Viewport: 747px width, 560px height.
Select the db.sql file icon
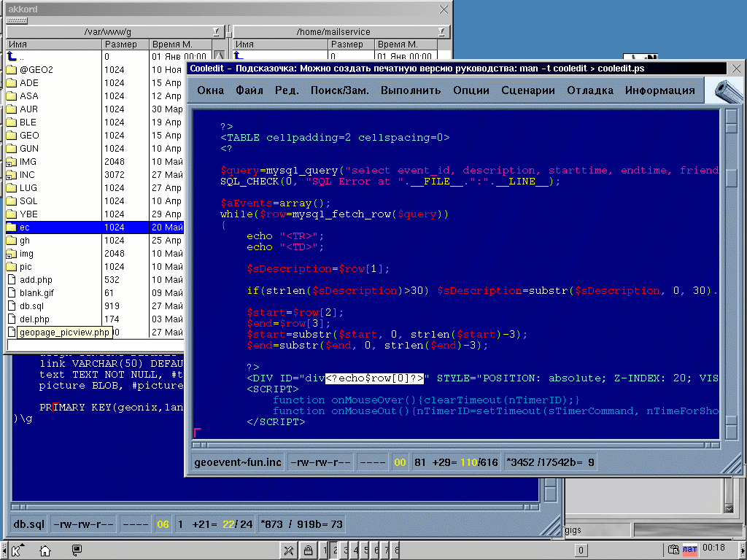tap(11, 306)
